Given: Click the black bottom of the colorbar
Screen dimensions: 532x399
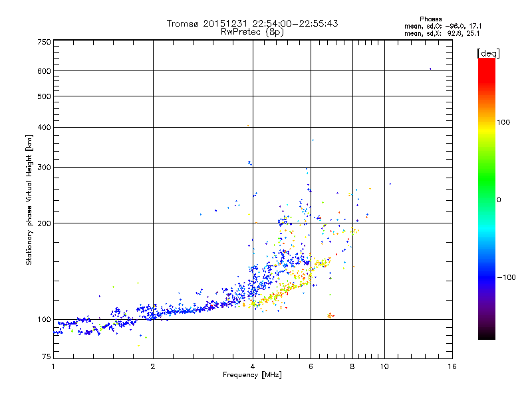Looking at the screenshot, I should (x=487, y=334).
